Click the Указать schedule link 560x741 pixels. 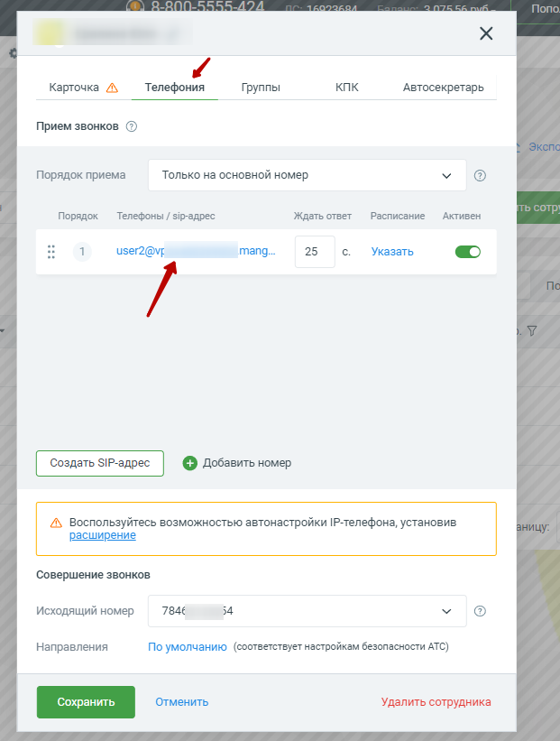tap(392, 252)
